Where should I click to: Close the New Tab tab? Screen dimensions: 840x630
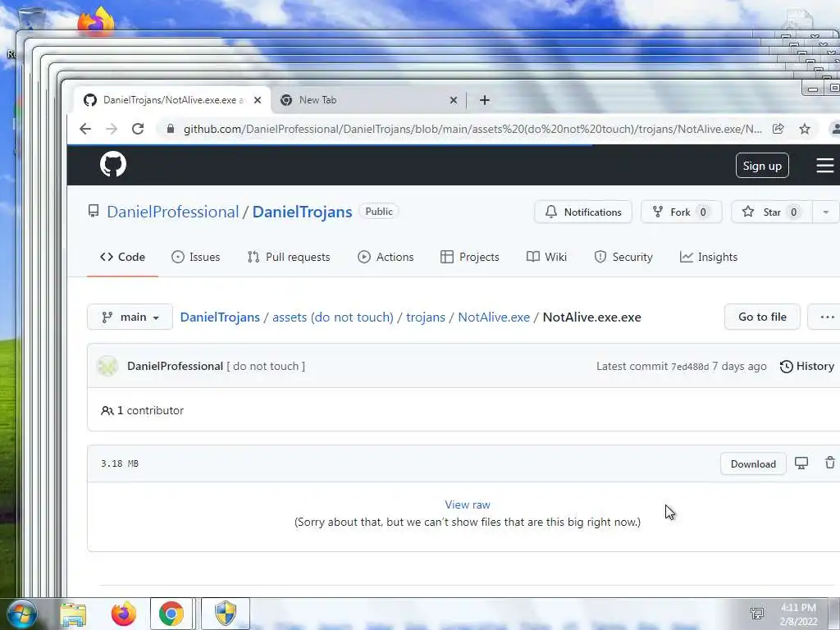pyautogui.click(x=453, y=100)
